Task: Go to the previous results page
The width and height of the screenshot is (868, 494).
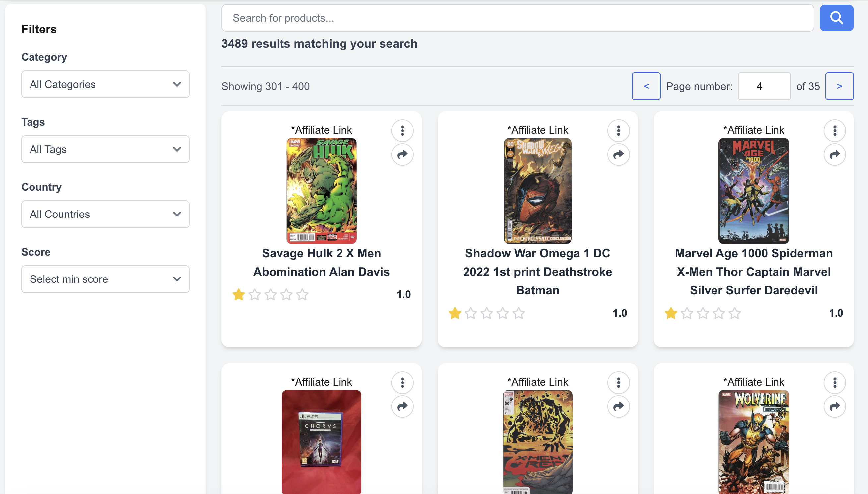Action: coord(646,86)
